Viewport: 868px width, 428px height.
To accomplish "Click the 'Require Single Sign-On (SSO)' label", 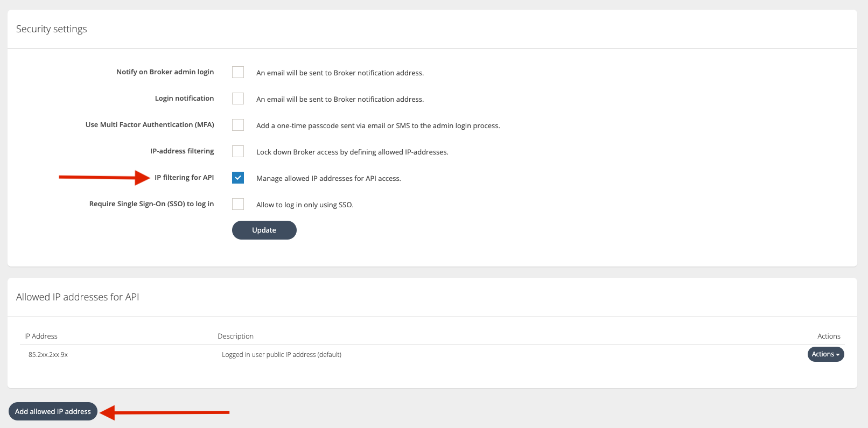I will coord(151,204).
